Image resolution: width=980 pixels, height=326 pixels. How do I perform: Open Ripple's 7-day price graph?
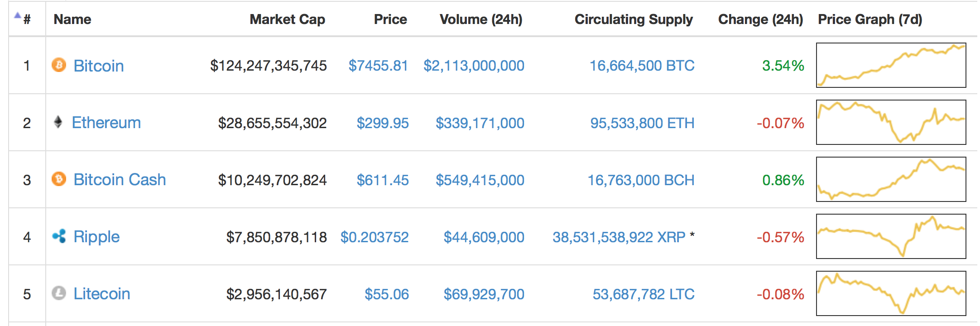click(891, 236)
